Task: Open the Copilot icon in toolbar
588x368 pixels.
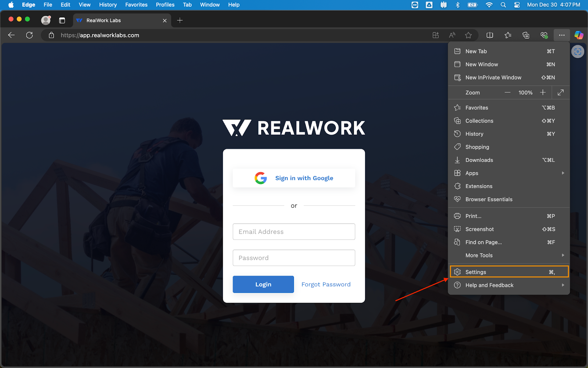Action: [x=579, y=35]
